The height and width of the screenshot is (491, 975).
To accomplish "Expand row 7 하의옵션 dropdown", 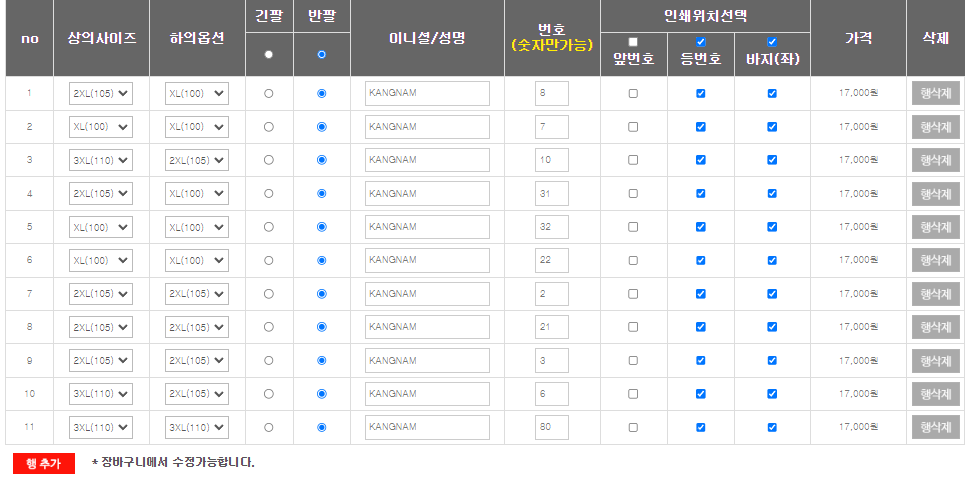I will (x=197, y=294).
